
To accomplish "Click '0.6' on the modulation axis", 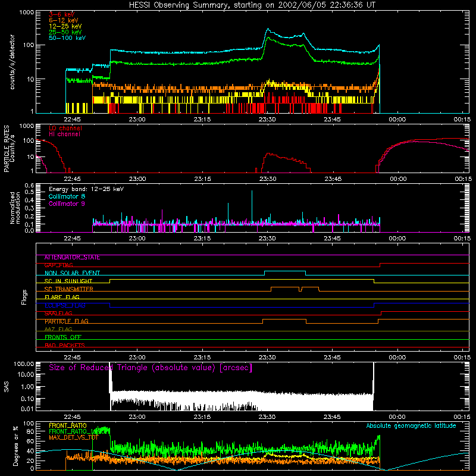I will [29, 185].
